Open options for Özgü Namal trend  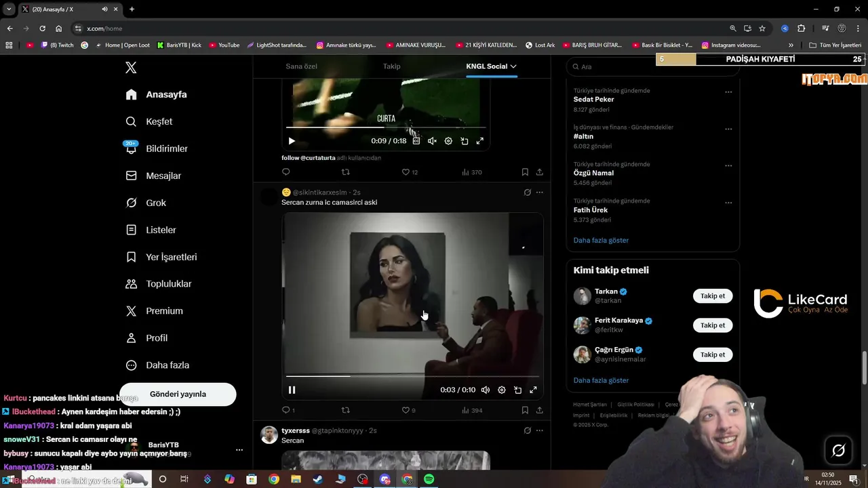728,165
